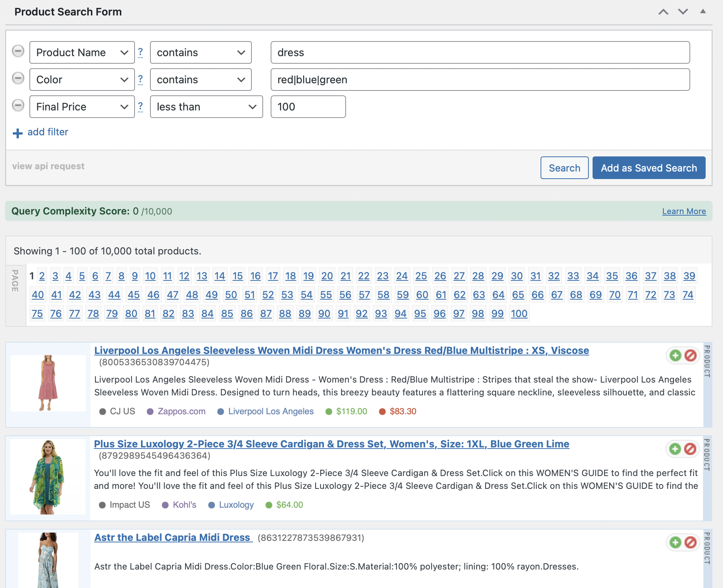Image resolution: width=723 pixels, height=588 pixels.
Task: Remove the Product Name filter row
Action: [18, 51]
